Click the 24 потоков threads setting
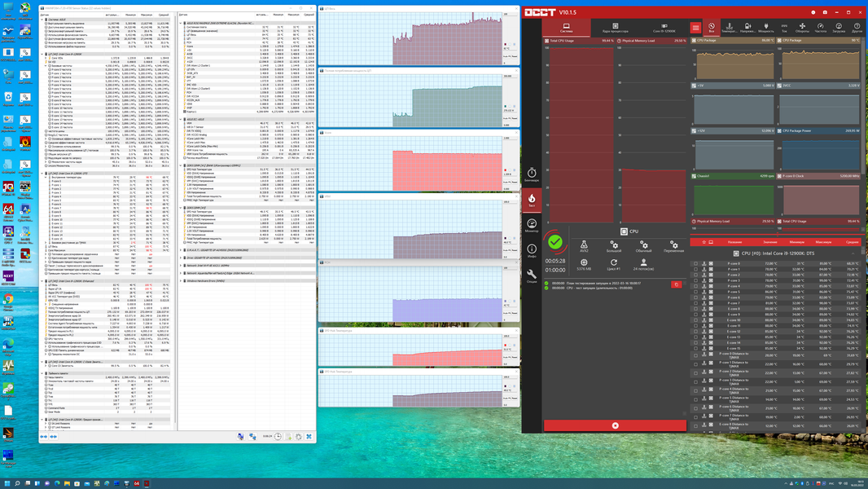 pos(643,265)
